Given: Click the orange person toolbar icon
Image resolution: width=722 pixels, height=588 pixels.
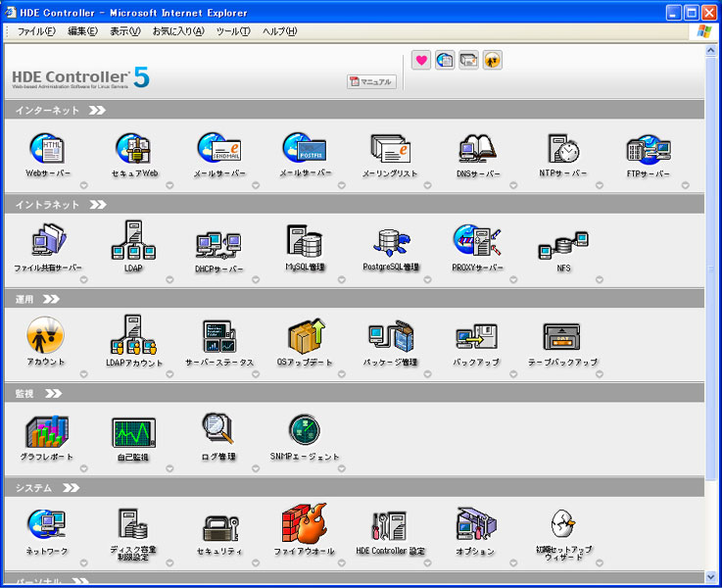Looking at the screenshot, I should [493, 60].
